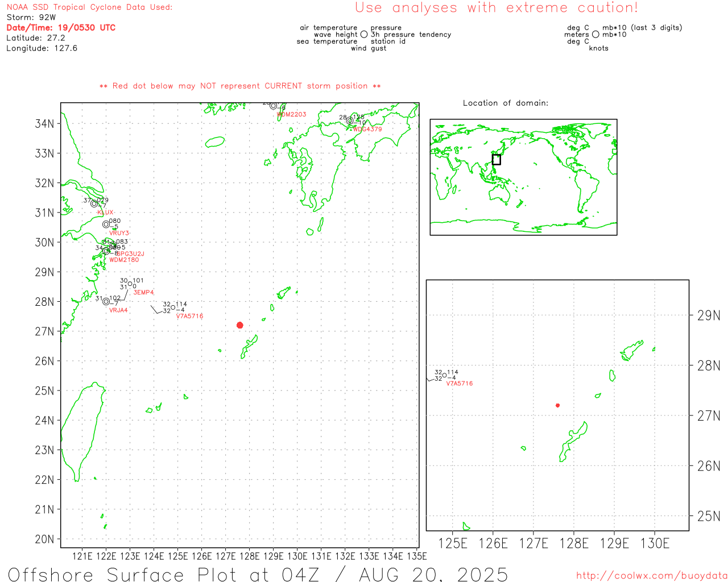This screenshot has height=582, width=728.
Task: Select station label WDG4379
Action: tap(367, 129)
